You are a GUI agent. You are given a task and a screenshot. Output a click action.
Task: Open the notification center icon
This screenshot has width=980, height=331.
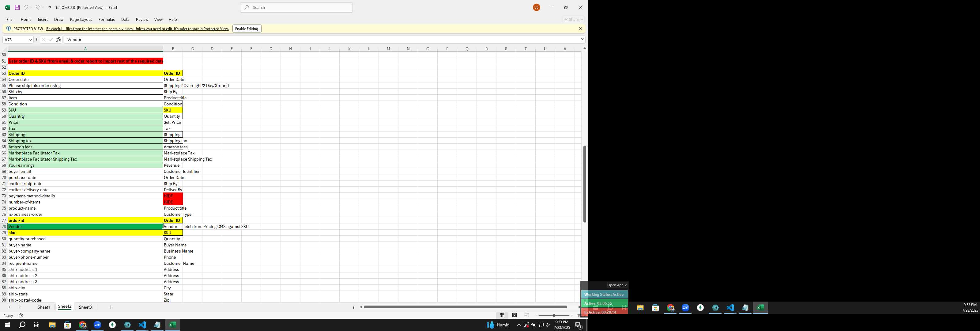(578, 325)
